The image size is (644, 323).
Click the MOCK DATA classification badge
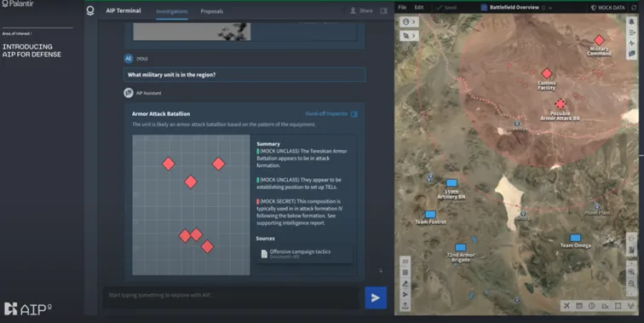coord(607,8)
